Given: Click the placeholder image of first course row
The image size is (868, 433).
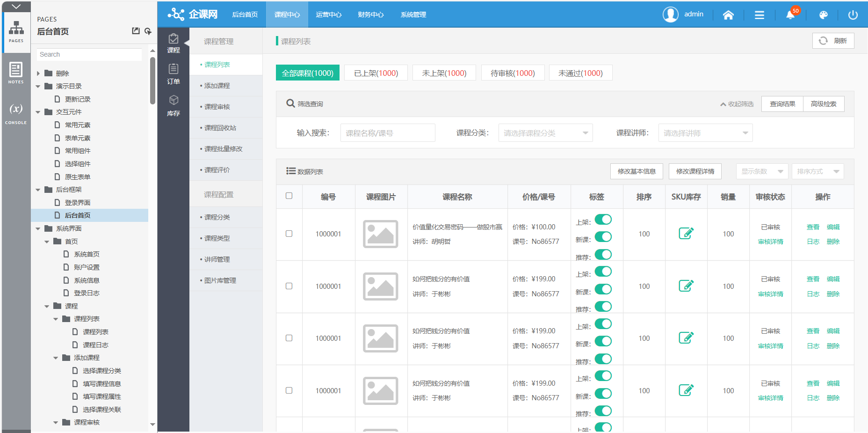Looking at the screenshot, I should [x=381, y=234].
